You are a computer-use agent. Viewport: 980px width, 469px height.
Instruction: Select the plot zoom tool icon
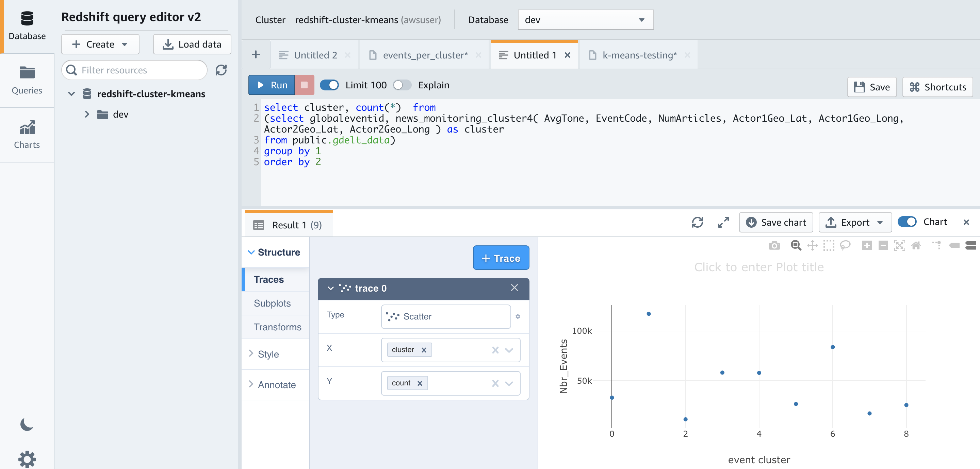click(x=796, y=245)
